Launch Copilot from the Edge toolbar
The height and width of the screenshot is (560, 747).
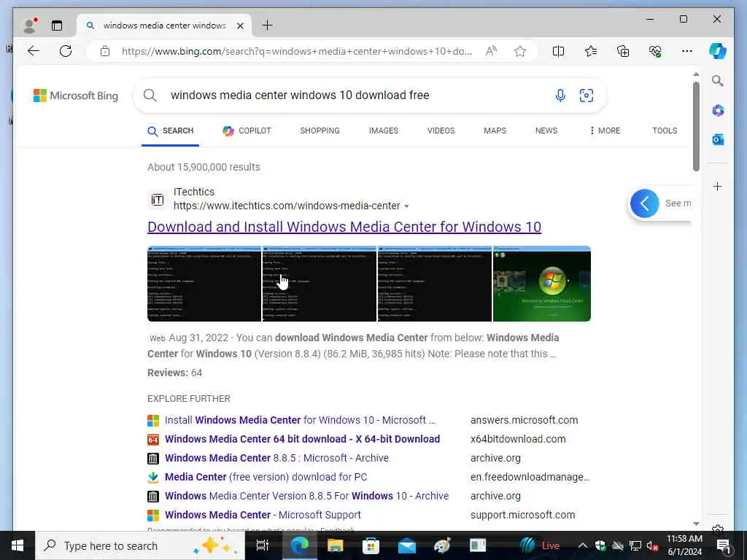click(x=718, y=51)
